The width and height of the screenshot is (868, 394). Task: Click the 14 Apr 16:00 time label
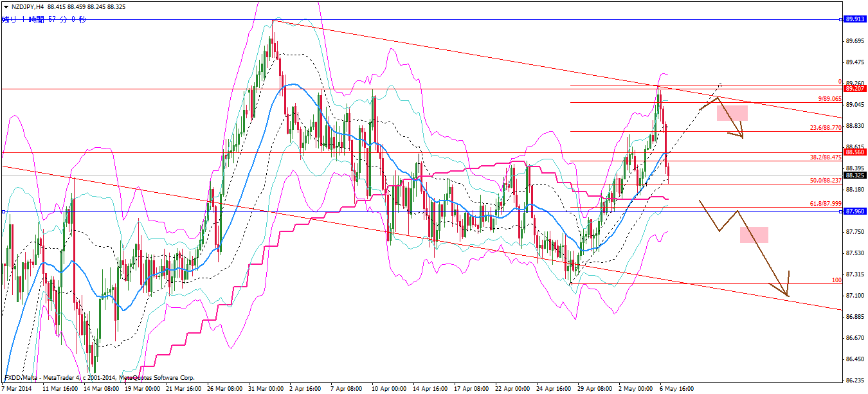429,389
